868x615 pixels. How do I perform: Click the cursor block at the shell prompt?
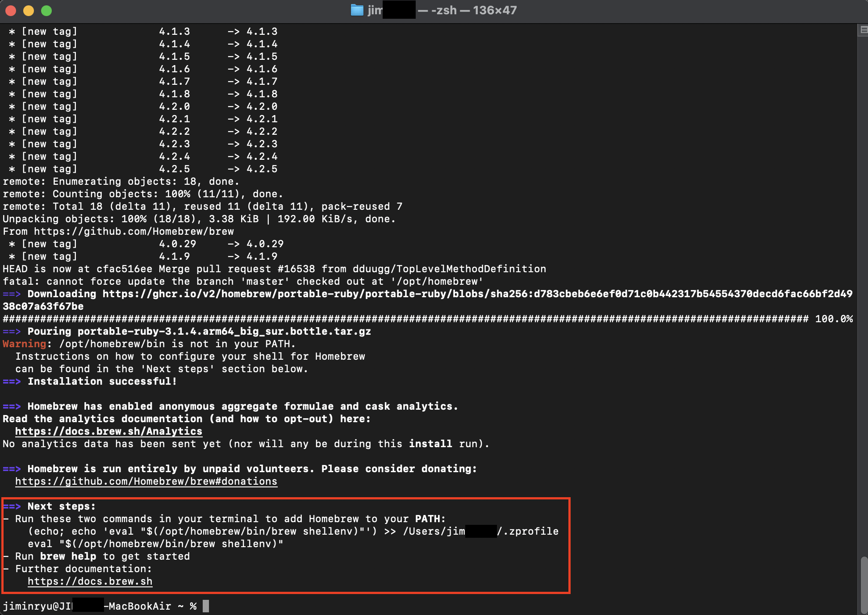(206, 606)
